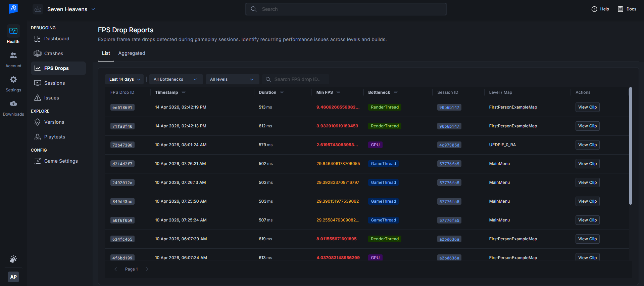The width and height of the screenshot is (644, 286).
Task: Open the Account section icon
Action: (x=13, y=55)
